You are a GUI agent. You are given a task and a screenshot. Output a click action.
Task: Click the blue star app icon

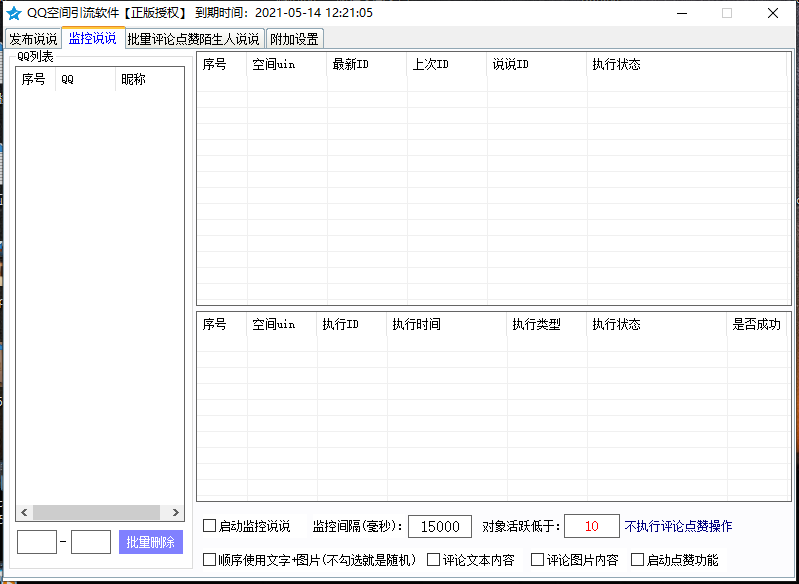(x=14, y=13)
